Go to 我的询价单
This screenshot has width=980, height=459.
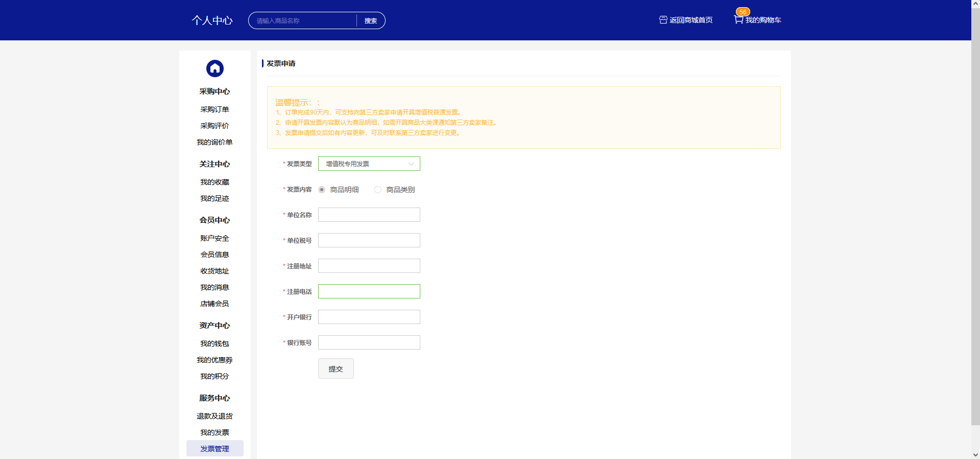(x=214, y=142)
